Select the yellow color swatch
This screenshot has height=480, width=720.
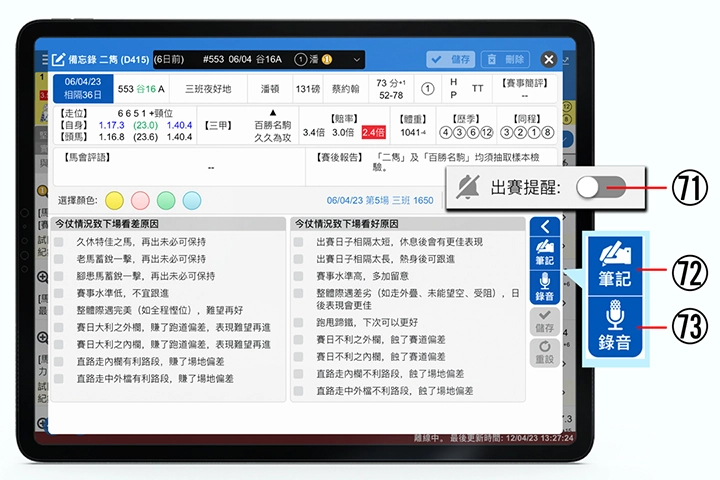[114, 201]
